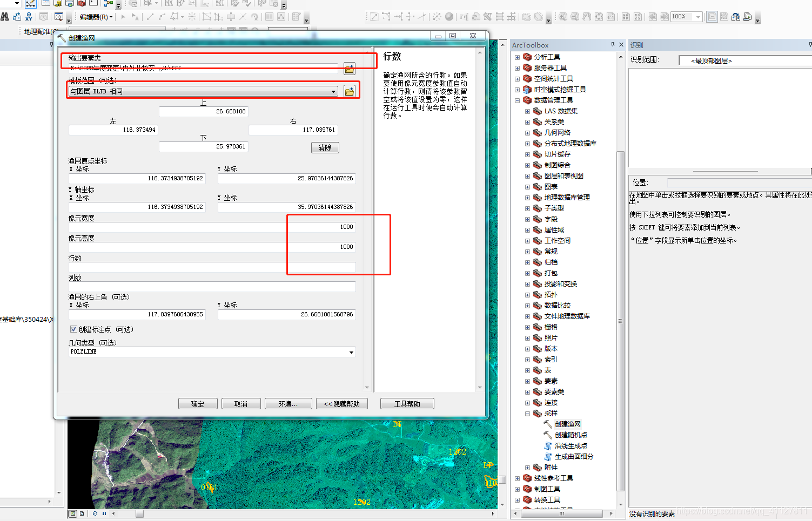Open the 工具帮助 button
812x521 pixels.
(x=407, y=404)
